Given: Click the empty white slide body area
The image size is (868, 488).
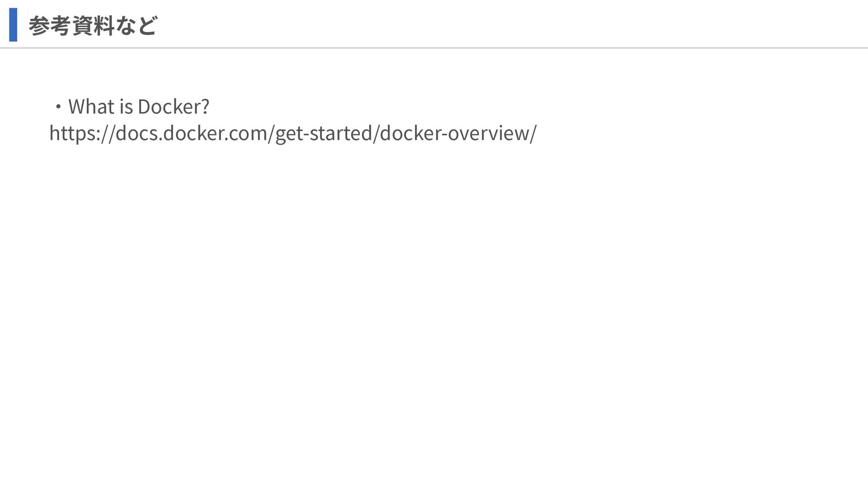Looking at the screenshot, I should [x=434, y=307].
